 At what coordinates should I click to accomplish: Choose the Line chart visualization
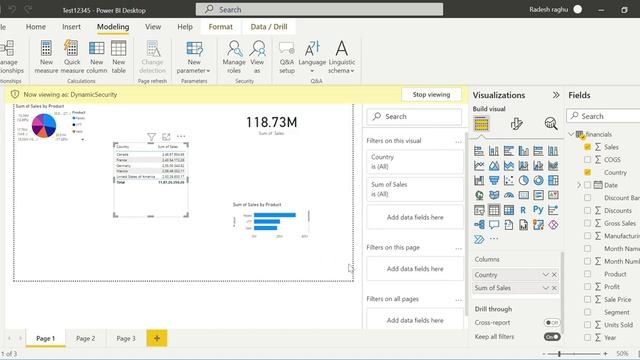(x=479, y=166)
